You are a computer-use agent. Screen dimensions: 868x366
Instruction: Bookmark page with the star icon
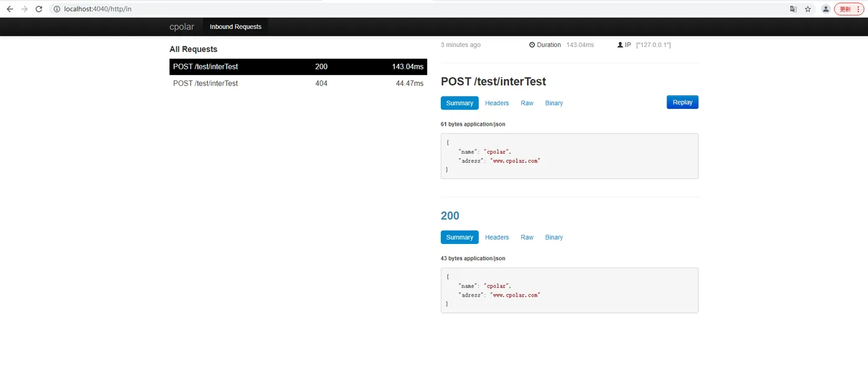[808, 9]
